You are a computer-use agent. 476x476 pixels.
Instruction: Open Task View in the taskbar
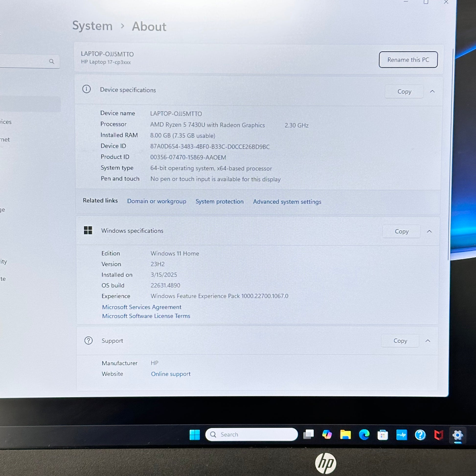(308, 434)
